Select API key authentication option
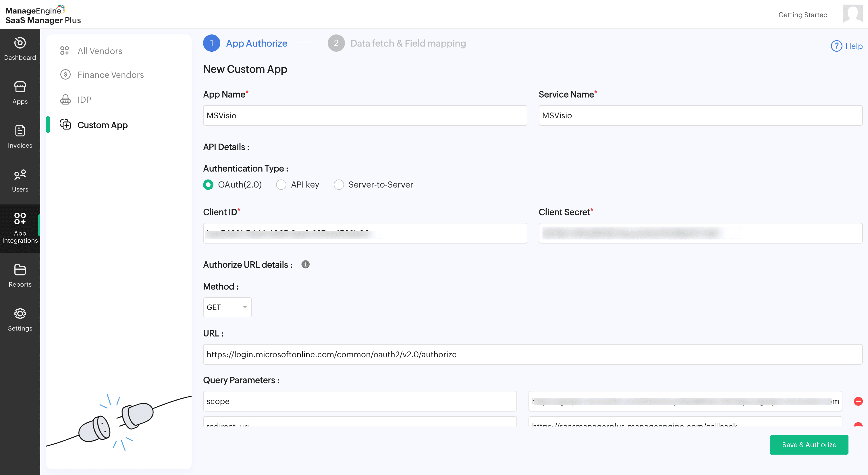 tap(281, 185)
